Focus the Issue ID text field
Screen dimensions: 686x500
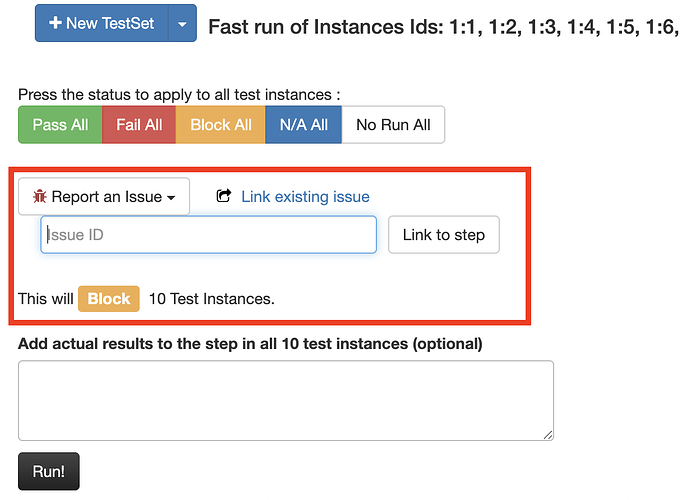(208, 235)
